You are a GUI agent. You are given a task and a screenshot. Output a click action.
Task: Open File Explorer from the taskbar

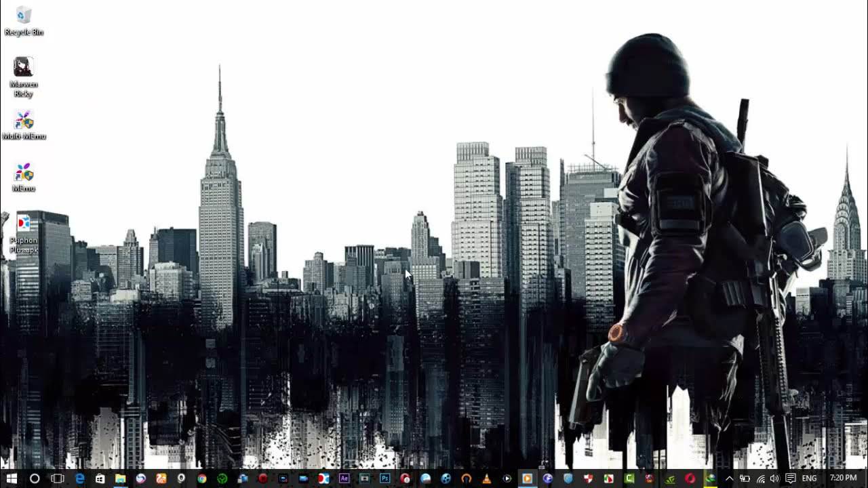pos(121,479)
